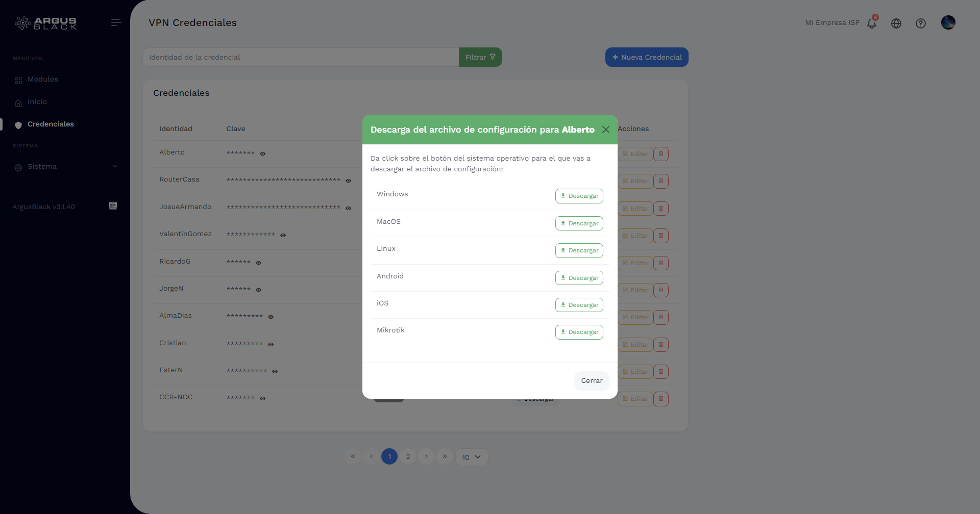The image size is (980, 514).
Task: Delete the EsterN credential
Action: [x=661, y=372]
